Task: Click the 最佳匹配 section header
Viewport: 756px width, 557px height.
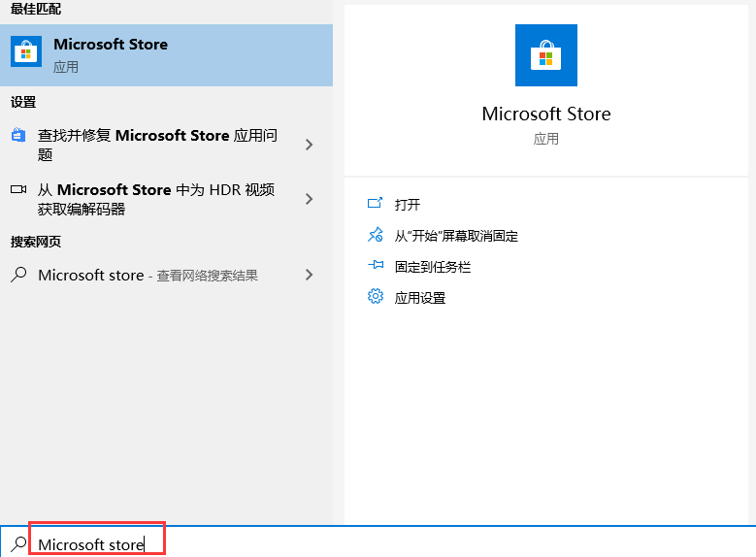Action: [x=36, y=9]
